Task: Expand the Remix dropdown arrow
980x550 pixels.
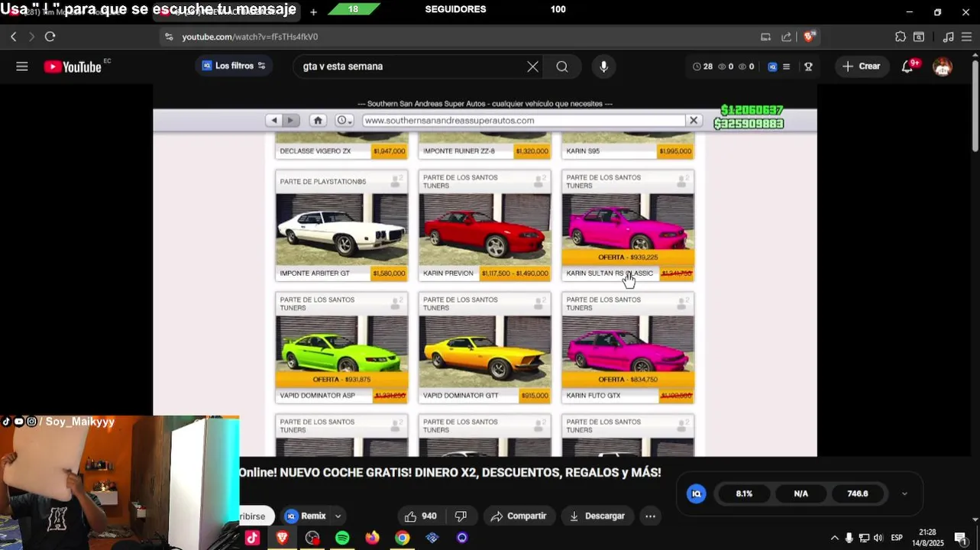Action: pyautogui.click(x=338, y=516)
